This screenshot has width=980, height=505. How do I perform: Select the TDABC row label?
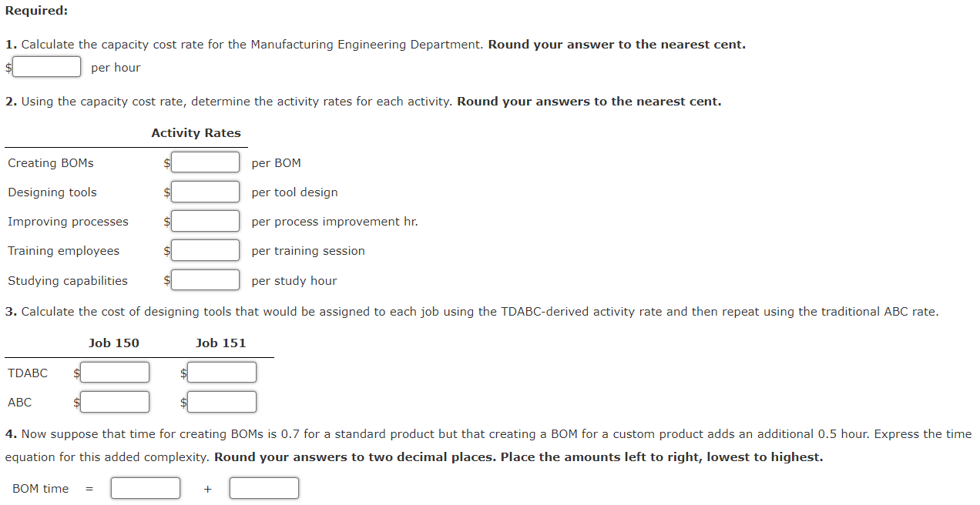[29, 373]
